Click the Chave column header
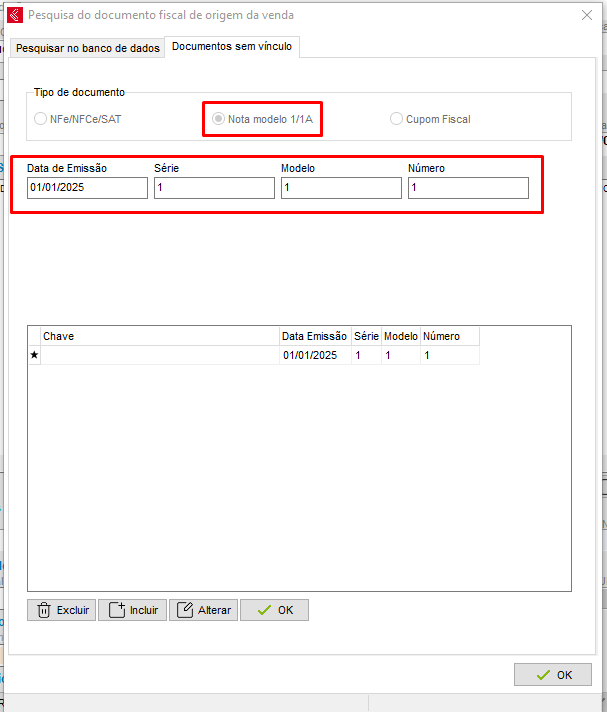Screen dimensions: 607x712 (160, 337)
